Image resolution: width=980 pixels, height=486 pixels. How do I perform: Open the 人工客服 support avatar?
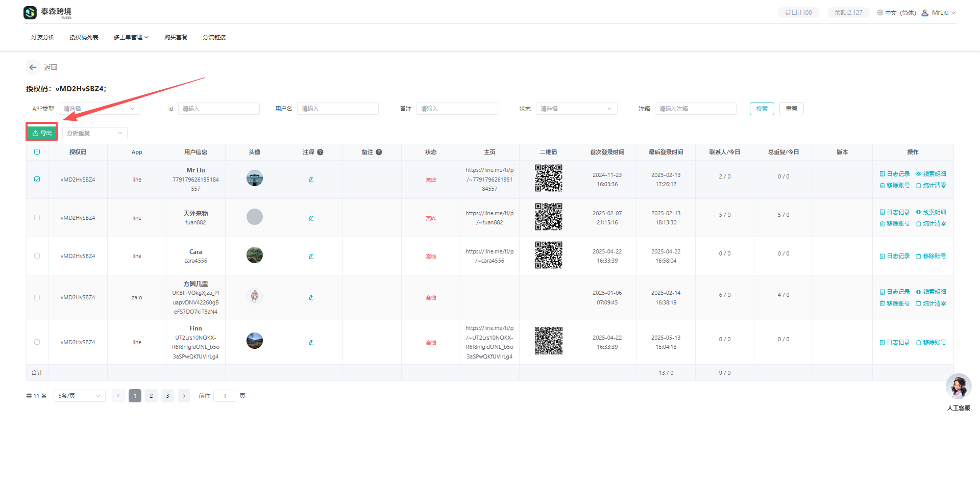point(958,387)
